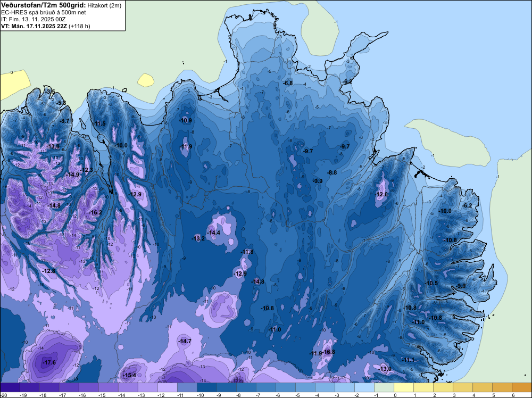Click the VT: Mán. 17.11.2025 22Z valid time
Viewport: 532px width, 398px height.
(x=34, y=26)
